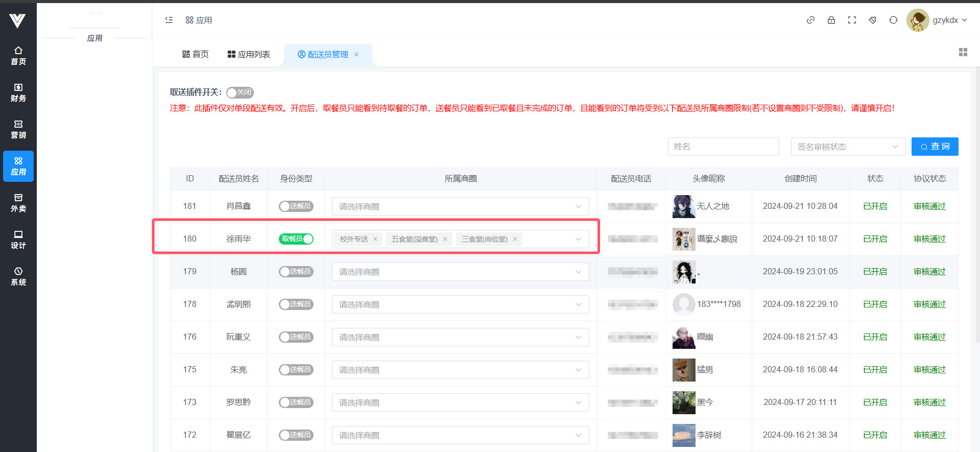Switch to the 应用列表 tab
This screenshot has height=452, width=980.
coord(249,54)
